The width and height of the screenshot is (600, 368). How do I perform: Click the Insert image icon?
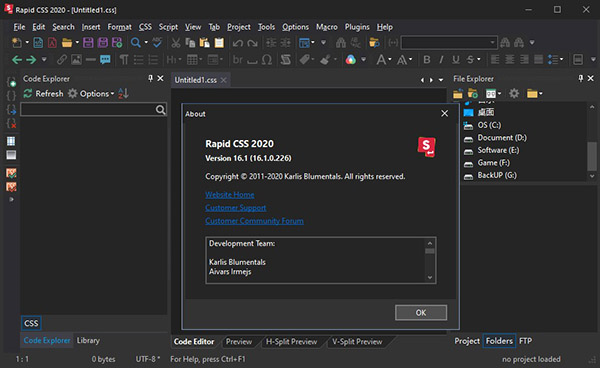coord(76,60)
